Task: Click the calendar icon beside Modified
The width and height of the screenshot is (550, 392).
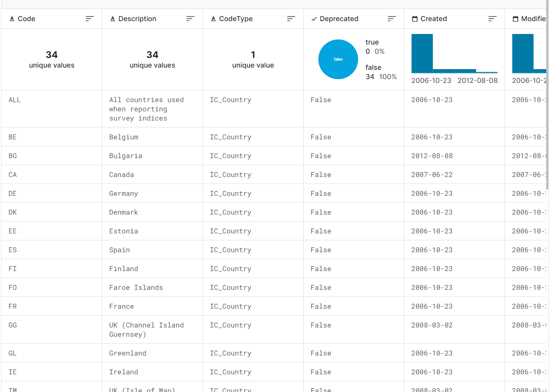Action: [515, 19]
